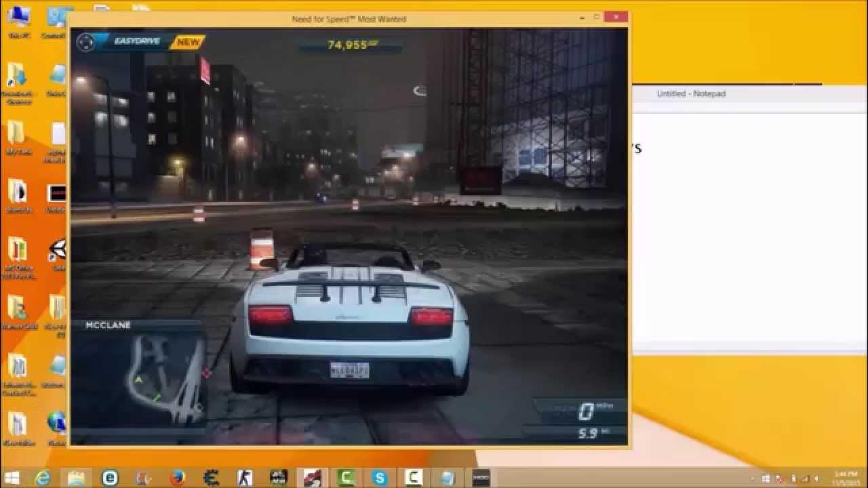Open the Windows Start button
The width and height of the screenshot is (868, 488).
coord(11,478)
